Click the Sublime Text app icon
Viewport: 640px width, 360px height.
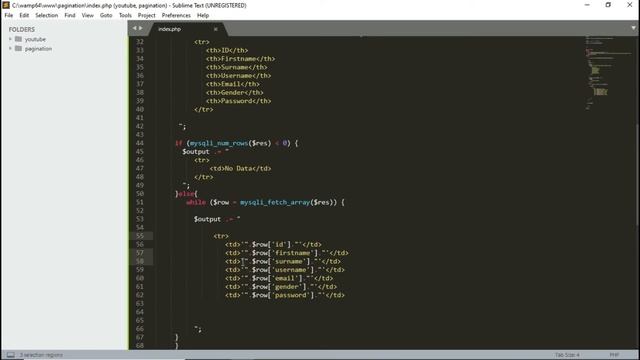(x=6, y=5)
